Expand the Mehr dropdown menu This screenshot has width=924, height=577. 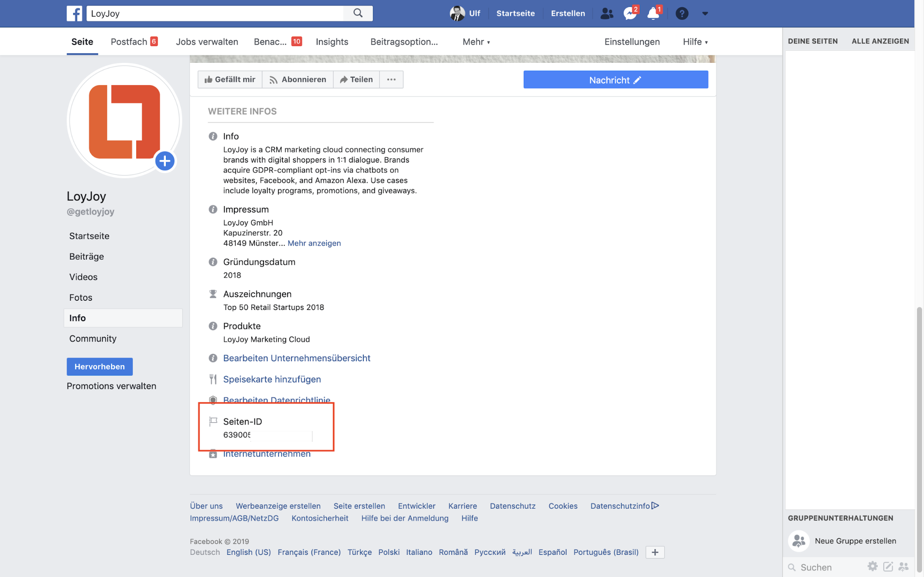tap(476, 42)
